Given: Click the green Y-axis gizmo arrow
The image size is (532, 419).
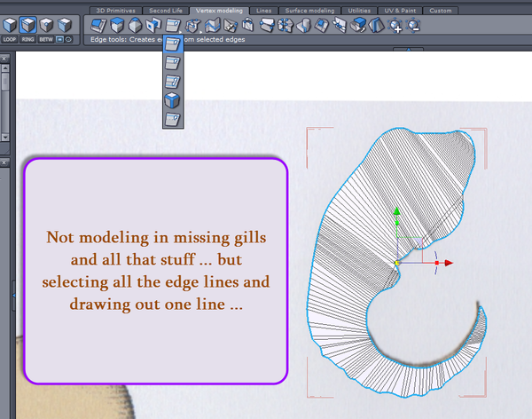Looking at the screenshot, I should [396, 211].
